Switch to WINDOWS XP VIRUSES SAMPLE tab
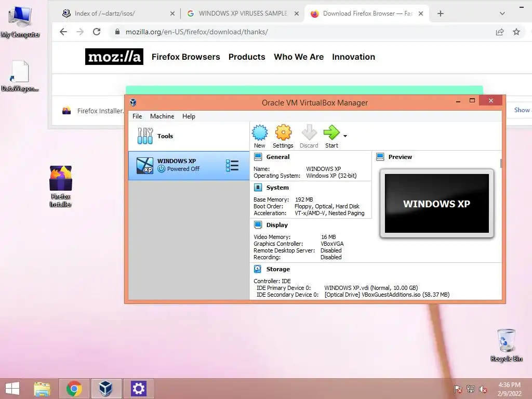The width and height of the screenshot is (532, 399). [x=243, y=14]
